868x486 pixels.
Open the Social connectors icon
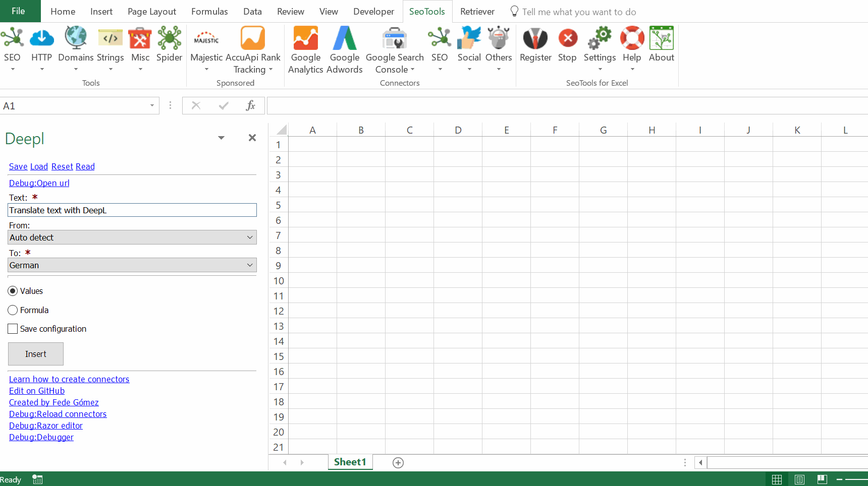coord(469,38)
